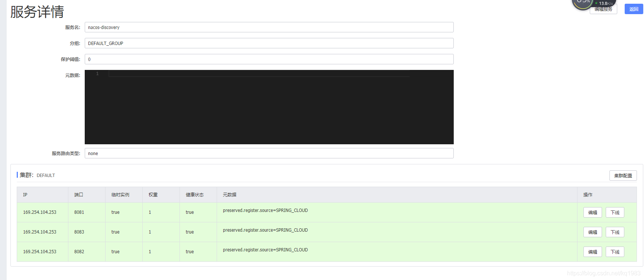Click line number 1 in metadata editor
Image resolution: width=644 pixels, height=280 pixels.
97,74
